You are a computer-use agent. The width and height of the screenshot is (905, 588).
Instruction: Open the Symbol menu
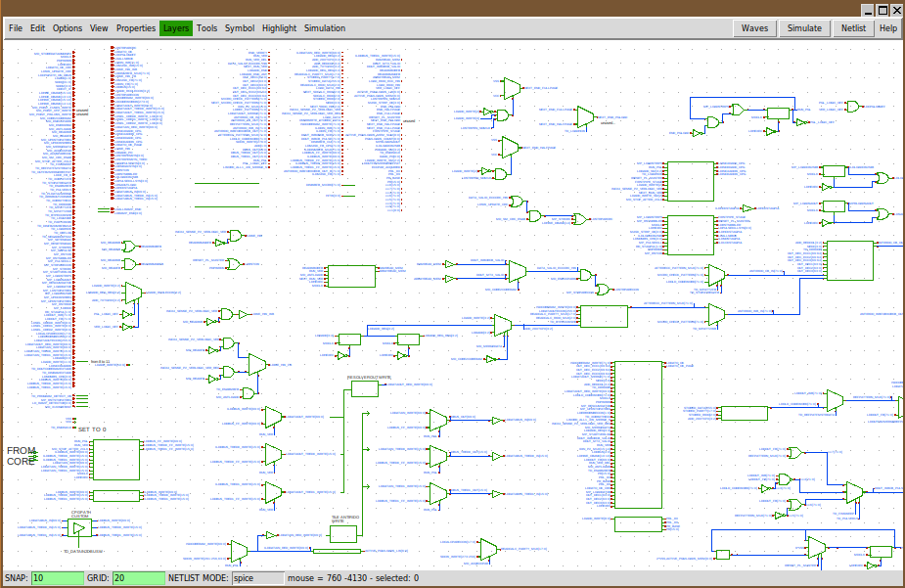pyautogui.click(x=240, y=28)
